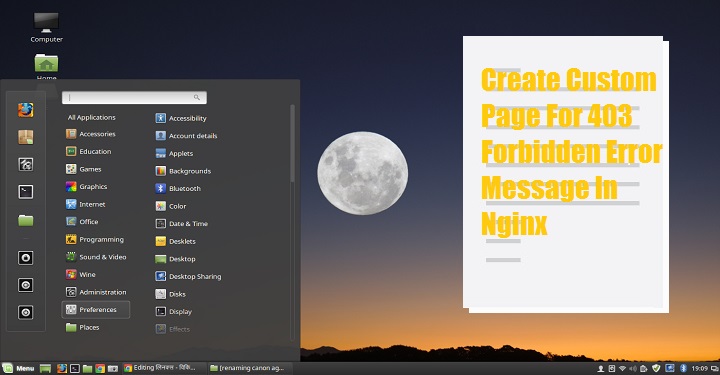
Task: Click the applications list scrollbar
Action: (x=292, y=143)
